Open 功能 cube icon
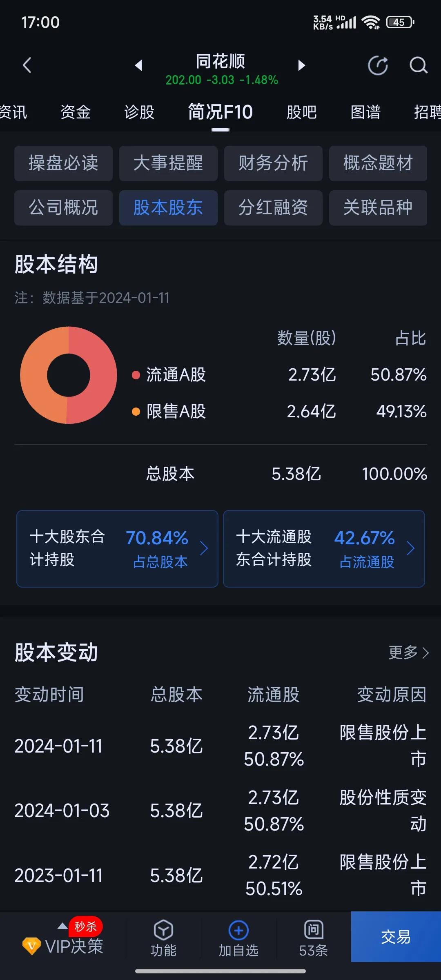This screenshot has width=441, height=980. (x=163, y=931)
